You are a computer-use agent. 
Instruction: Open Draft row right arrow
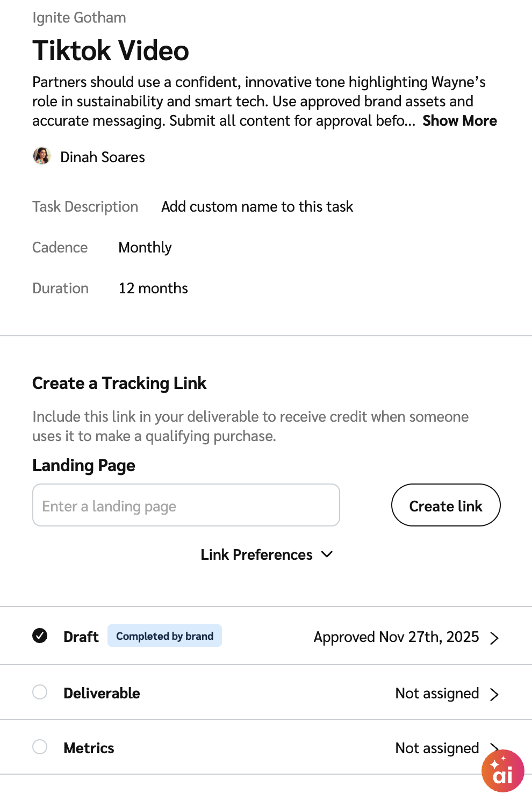tap(494, 638)
